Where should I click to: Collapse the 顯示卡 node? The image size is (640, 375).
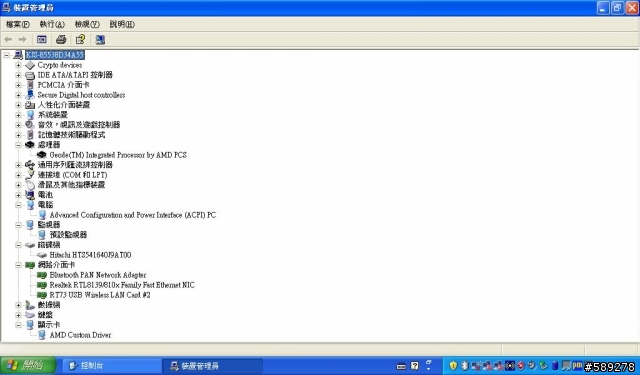tap(18, 325)
